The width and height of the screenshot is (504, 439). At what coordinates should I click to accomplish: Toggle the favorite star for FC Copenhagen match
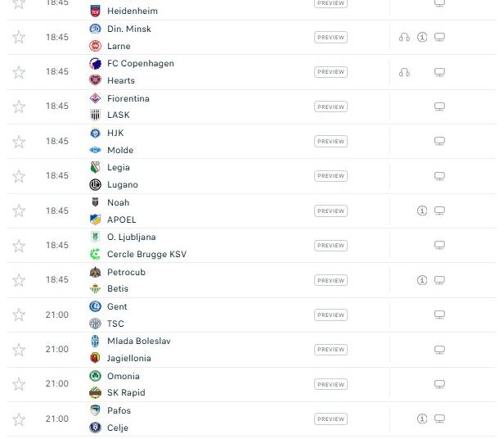[19, 72]
